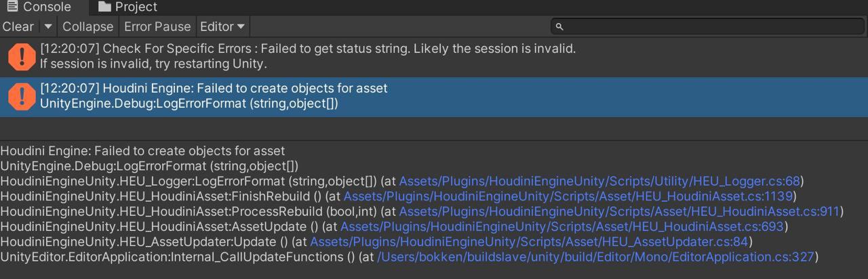Click the magnifier icon in search field
868x279 pixels.
(x=559, y=27)
